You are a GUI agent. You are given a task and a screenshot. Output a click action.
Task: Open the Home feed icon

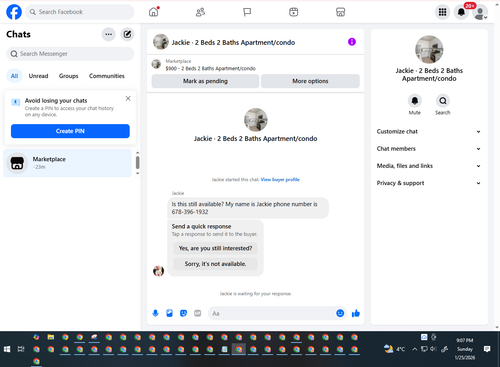154,12
